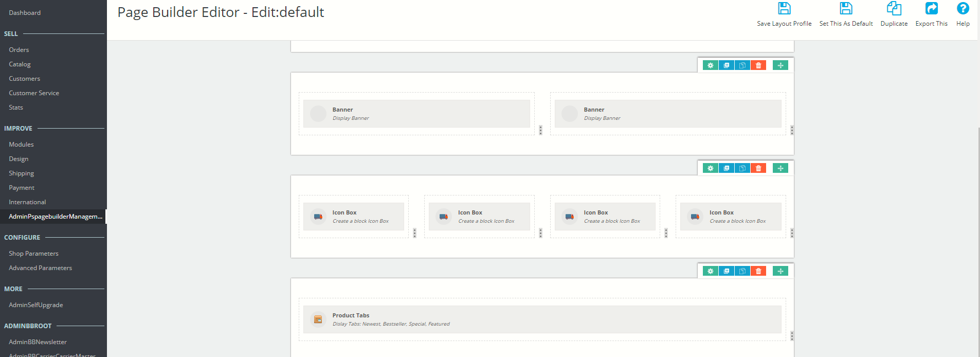Add column icon in Banner row toolbar

(727, 65)
